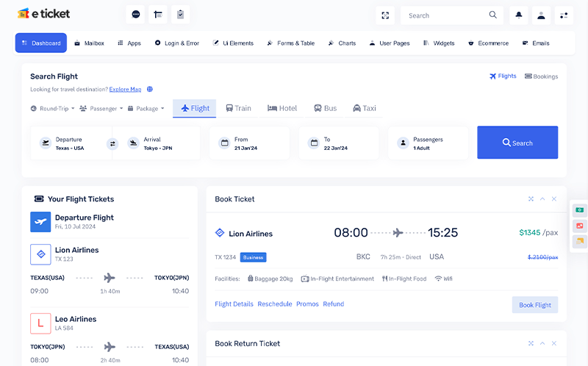
Task: Open the Apps menu
Action: [x=129, y=43]
